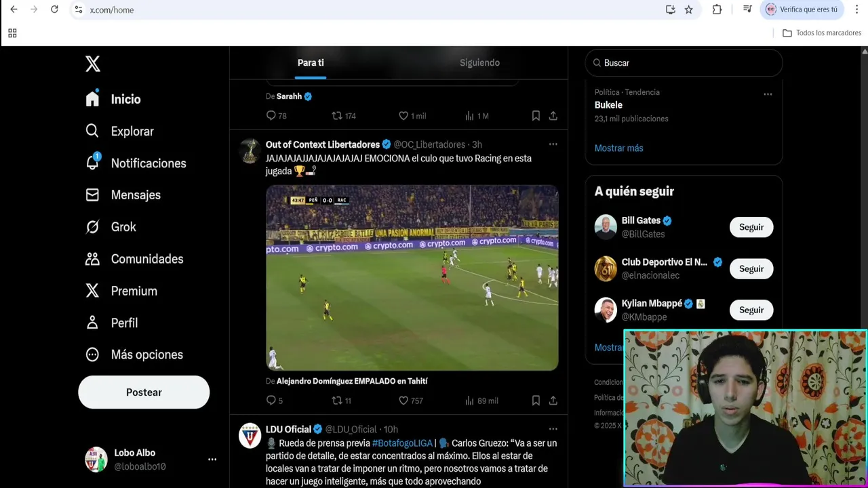868x488 pixels.
Task: View analytics of the 1 M views post
Action: [x=477, y=116]
